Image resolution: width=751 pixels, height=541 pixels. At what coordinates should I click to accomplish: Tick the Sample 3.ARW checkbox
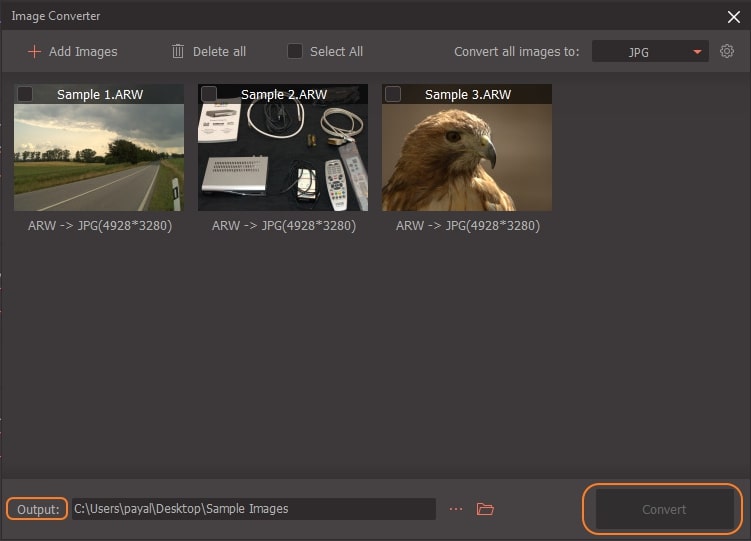click(393, 94)
